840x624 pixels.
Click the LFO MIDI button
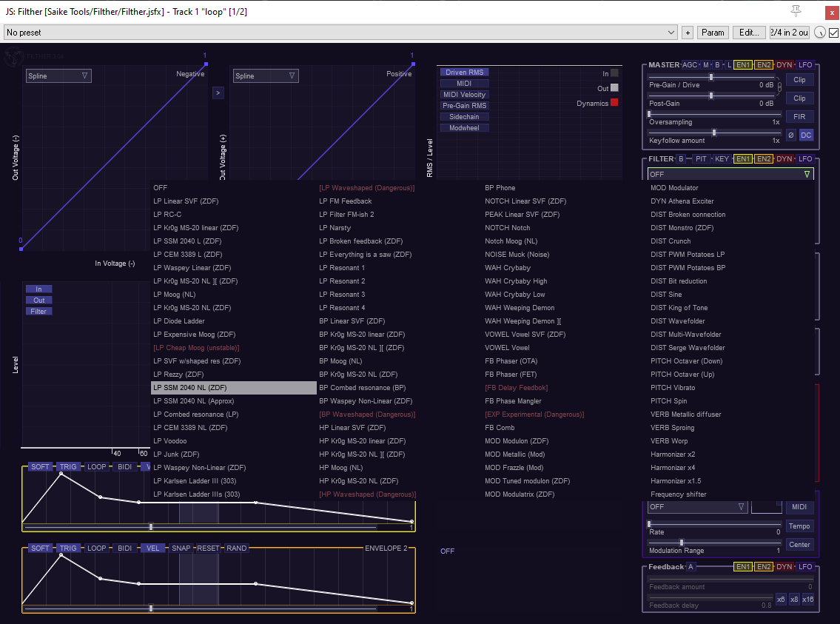799,507
